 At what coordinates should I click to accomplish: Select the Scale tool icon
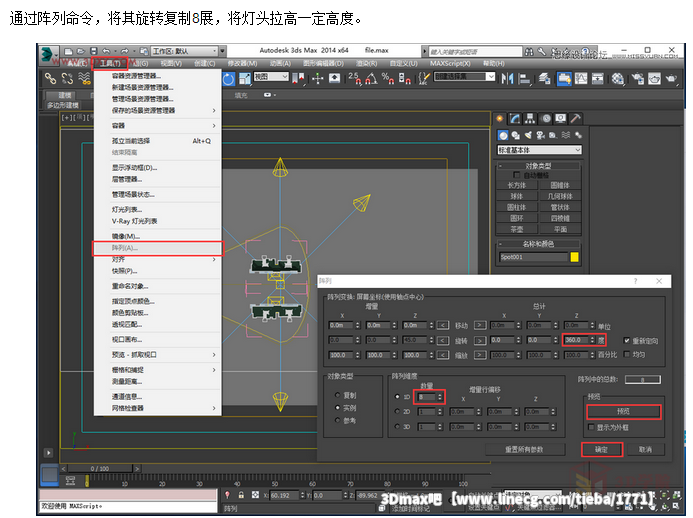pyautogui.click(x=245, y=79)
